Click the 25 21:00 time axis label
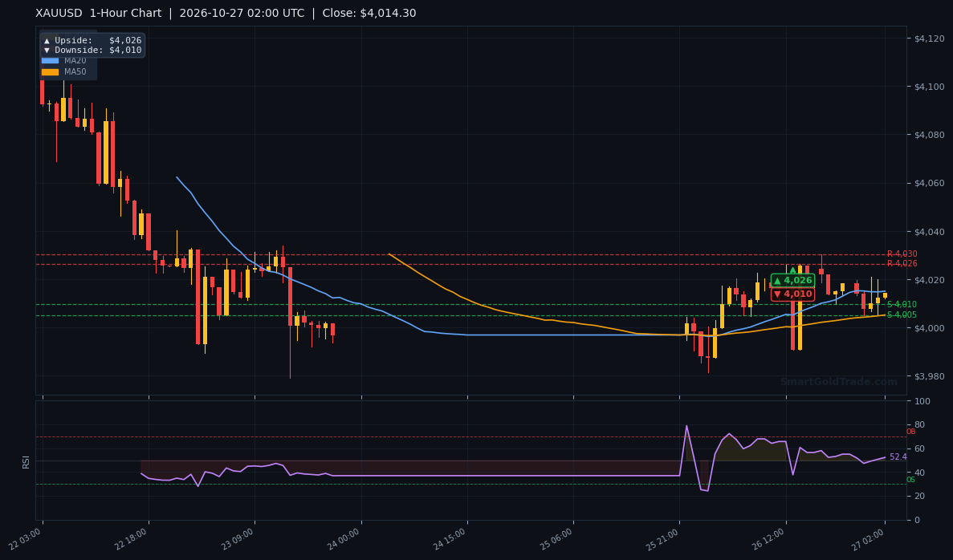Screen dimensions: 953x560 (x=662, y=539)
